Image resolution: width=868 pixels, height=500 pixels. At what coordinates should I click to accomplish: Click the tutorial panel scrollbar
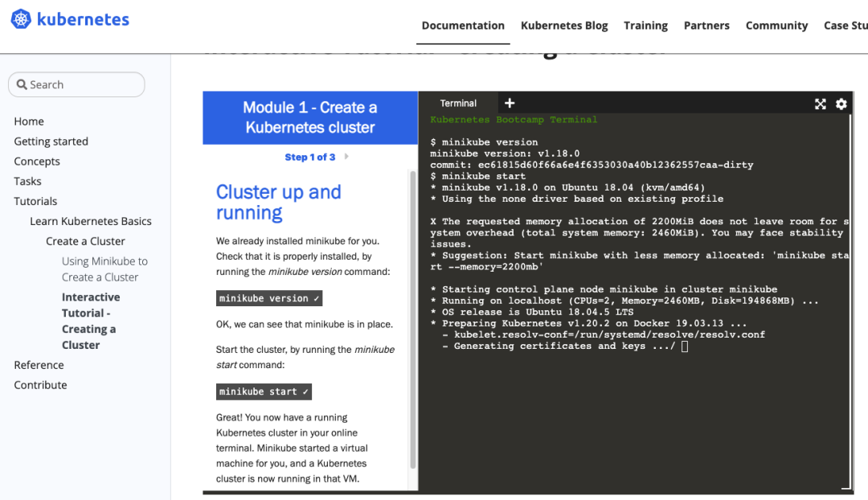[413, 322]
